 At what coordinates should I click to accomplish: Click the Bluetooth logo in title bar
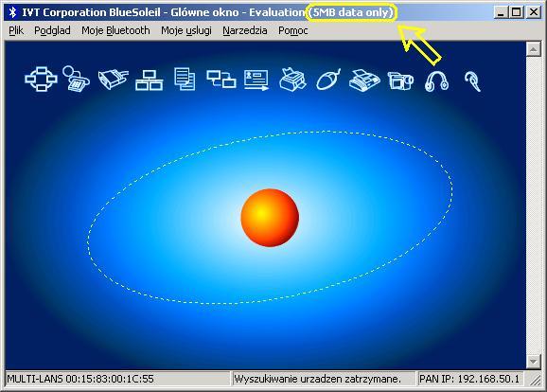12,12
